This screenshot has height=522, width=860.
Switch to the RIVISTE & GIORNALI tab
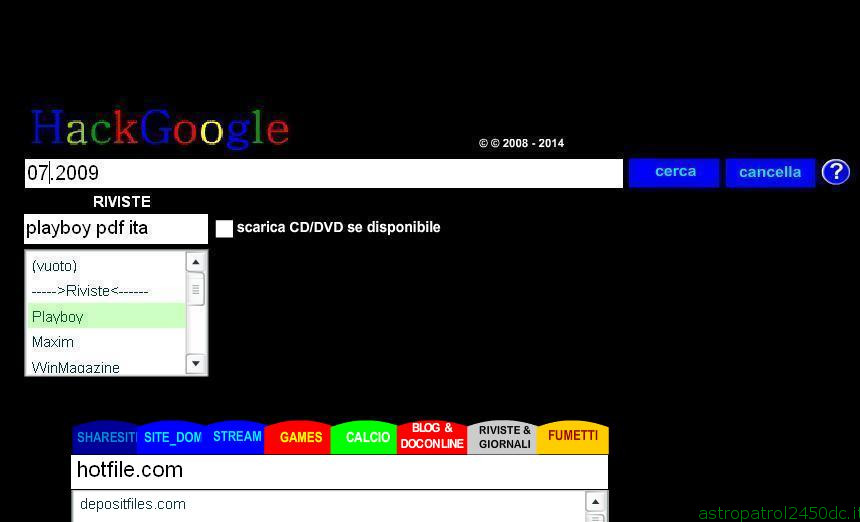503,438
